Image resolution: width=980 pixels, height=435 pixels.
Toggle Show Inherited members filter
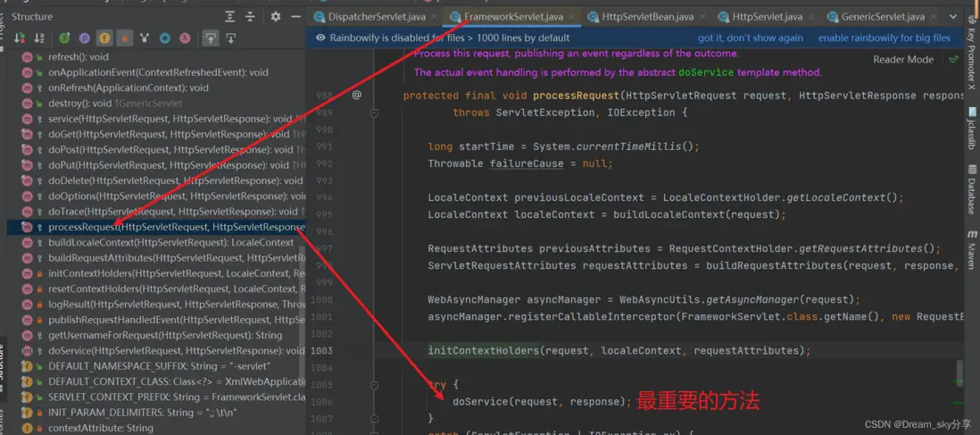63,38
